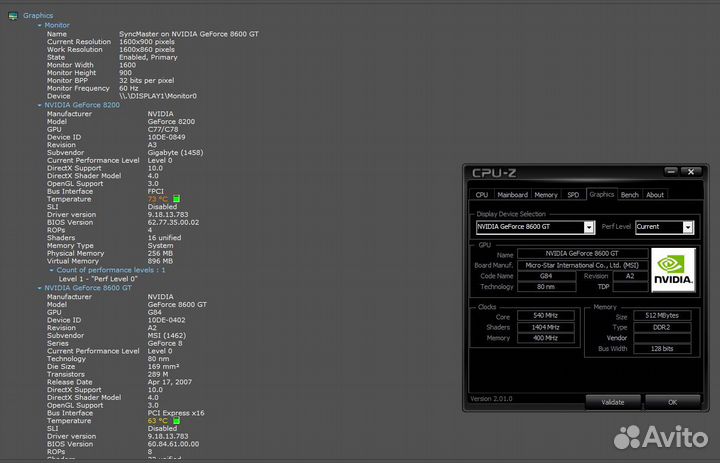Viewport: 720px width, 463px height.
Task: Minimize the CPU-Z window
Action: [x=668, y=171]
